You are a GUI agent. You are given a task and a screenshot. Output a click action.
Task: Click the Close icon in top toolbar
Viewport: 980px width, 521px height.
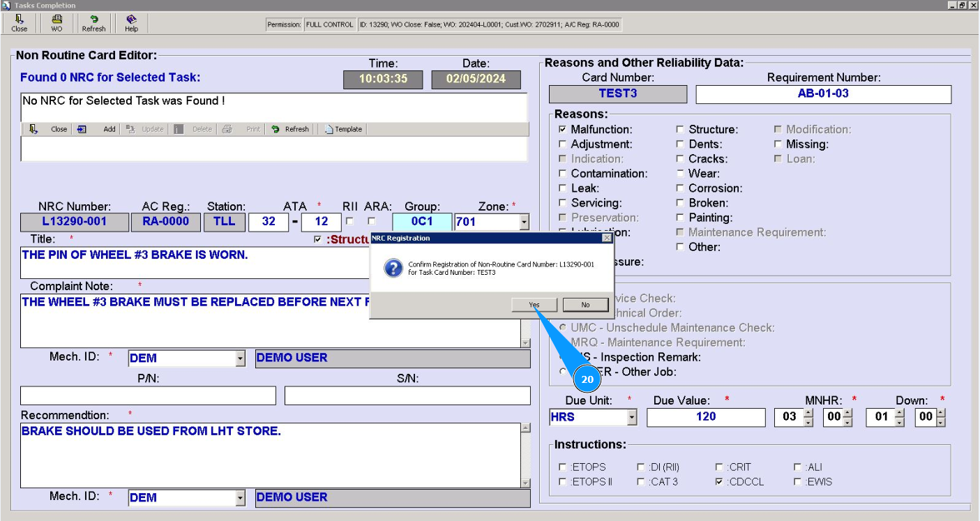pyautogui.click(x=19, y=23)
